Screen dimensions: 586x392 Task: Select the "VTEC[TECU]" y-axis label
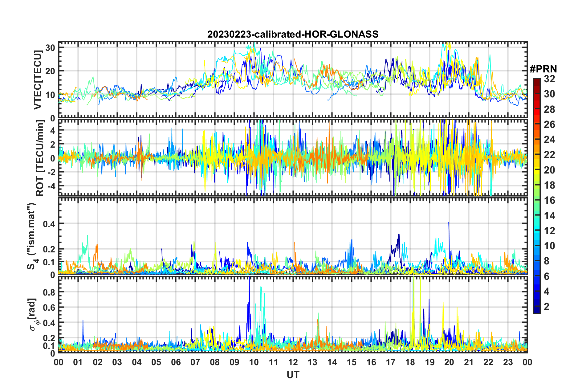[38, 80]
